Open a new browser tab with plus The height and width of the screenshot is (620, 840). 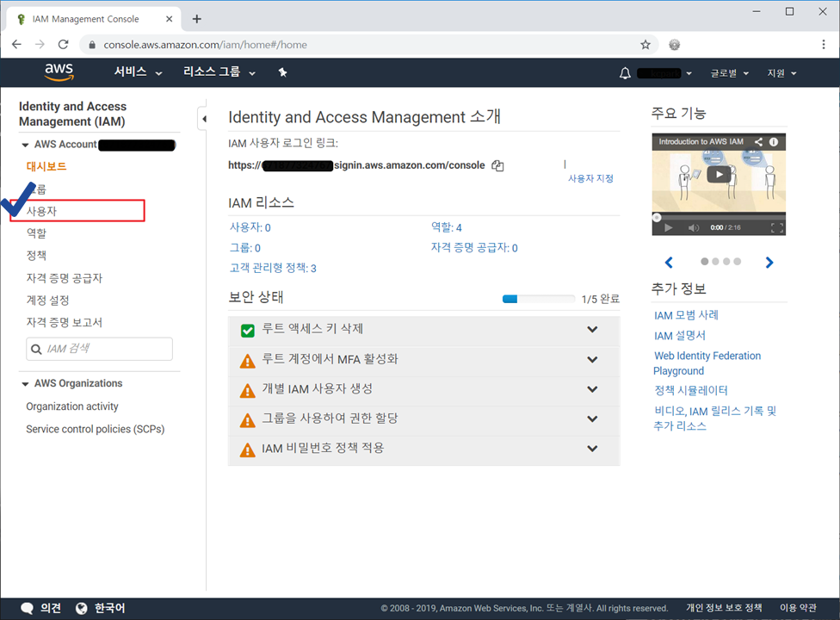pyautogui.click(x=196, y=19)
